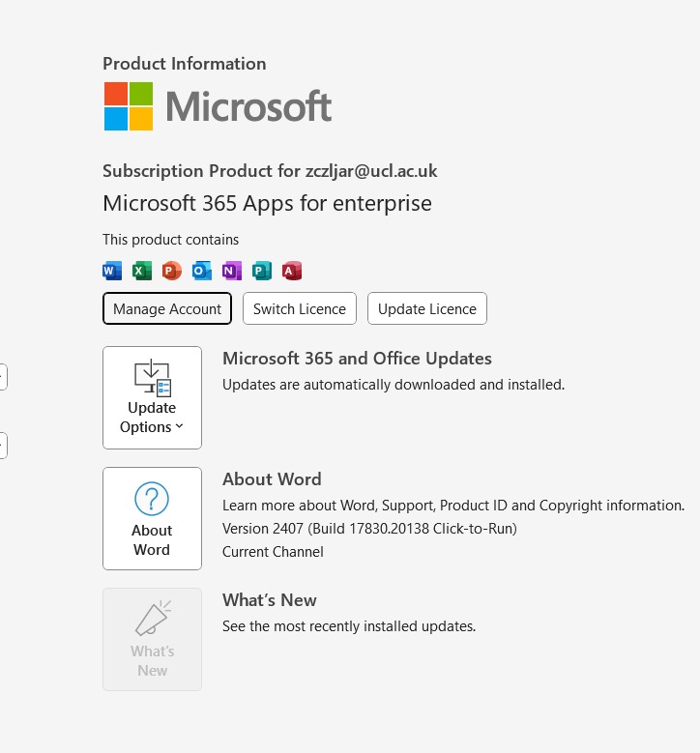The height and width of the screenshot is (753, 700).
Task: Click 'Microsoft 365 Apps for enterprise' text
Action: pyautogui.click(x=267, y=204)
